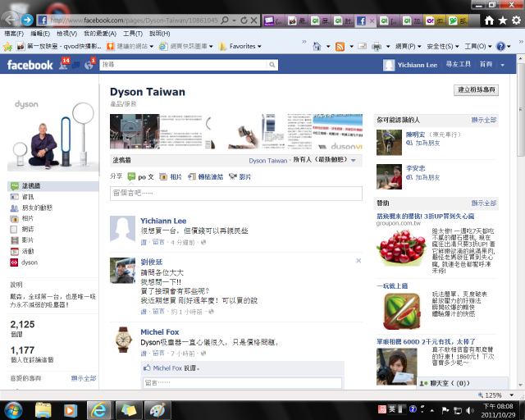Open Facebook messages icon

[x=76, y=66]
